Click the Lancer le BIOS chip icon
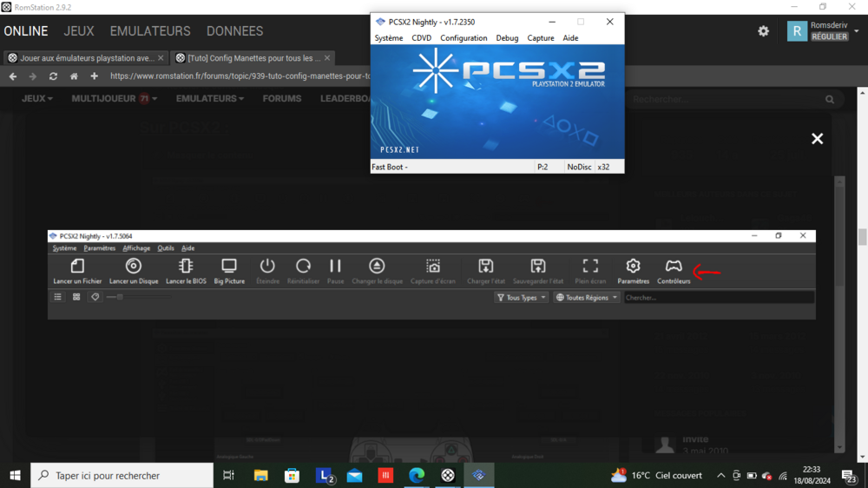 click(x=186, y=267)
